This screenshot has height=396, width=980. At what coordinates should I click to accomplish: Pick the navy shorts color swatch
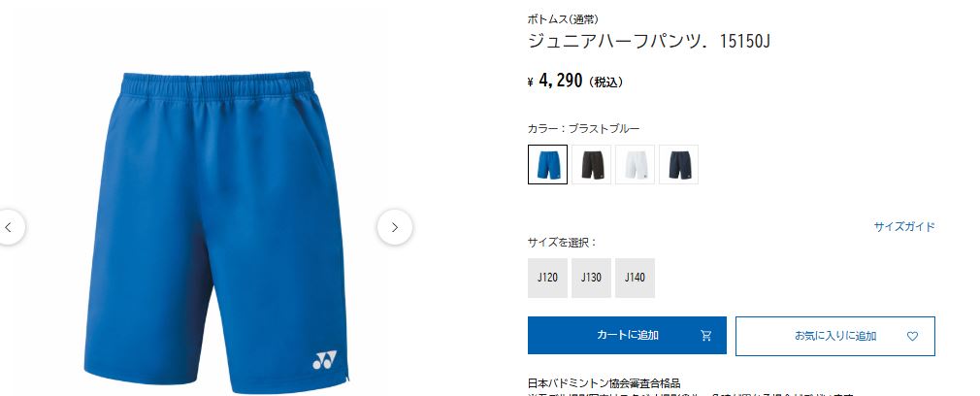(679, 165)
